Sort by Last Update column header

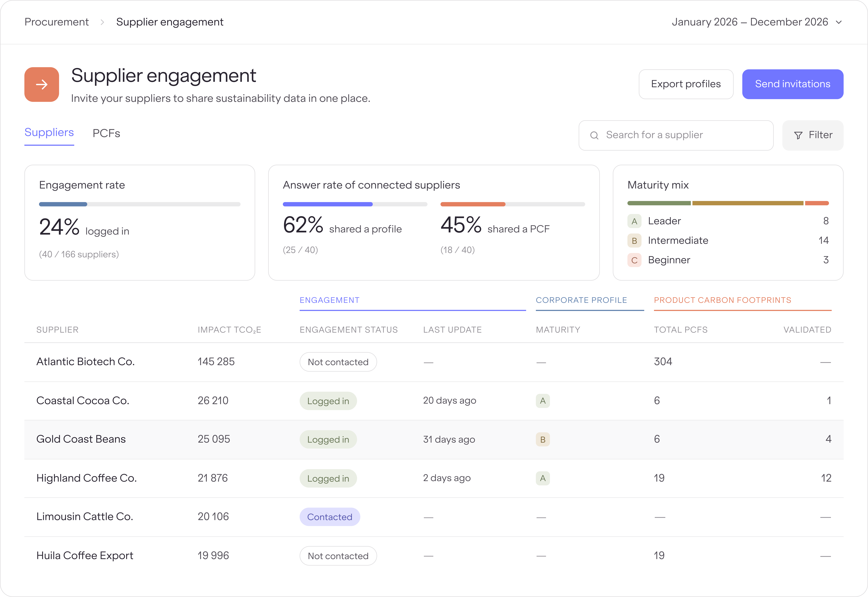452,330
